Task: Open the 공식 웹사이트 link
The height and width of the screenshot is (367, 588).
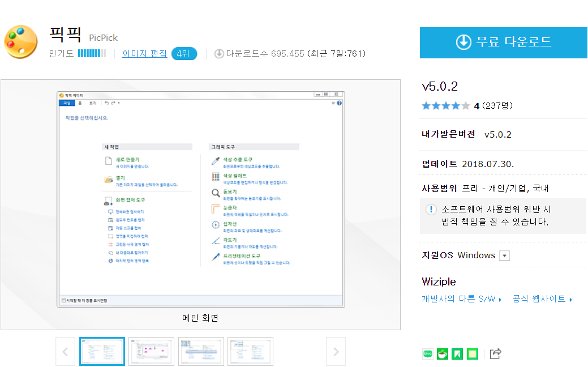Action: pos(542,298)
